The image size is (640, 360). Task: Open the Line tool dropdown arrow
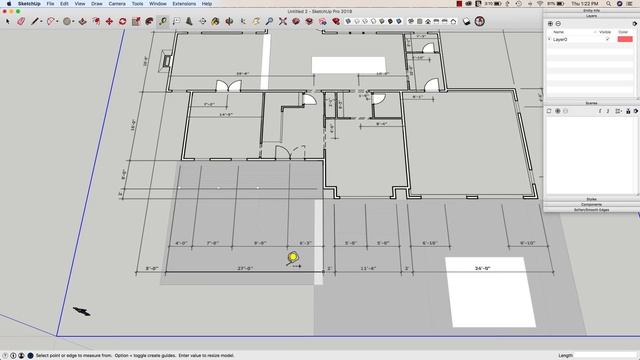(42, 22)
